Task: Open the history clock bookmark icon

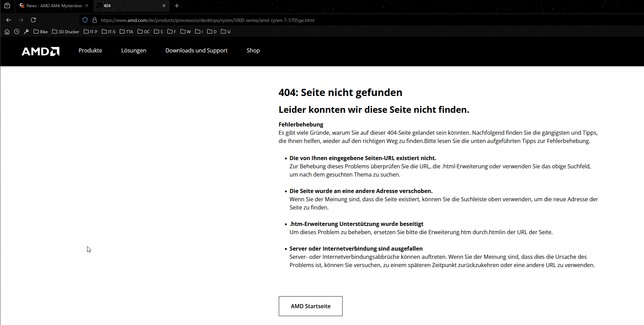Action: coord(16,32)
